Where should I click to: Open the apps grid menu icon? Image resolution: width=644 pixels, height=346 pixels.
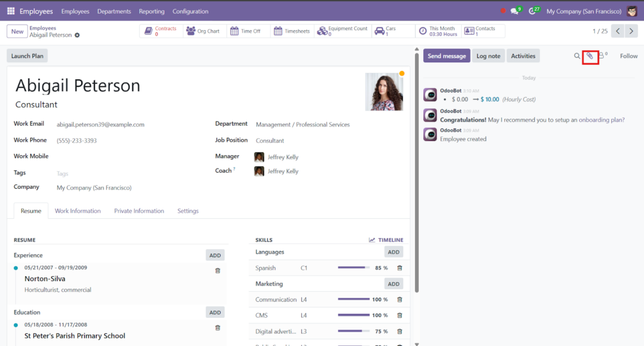11,11
